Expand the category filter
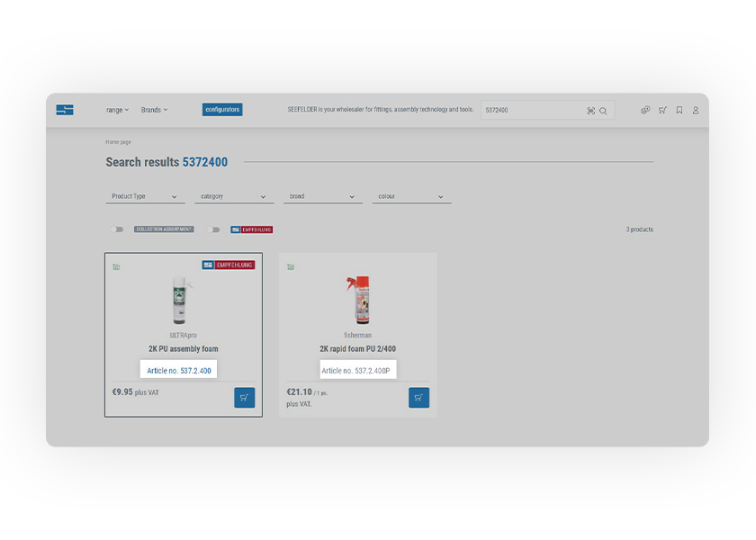 click(x=234, y=197)
